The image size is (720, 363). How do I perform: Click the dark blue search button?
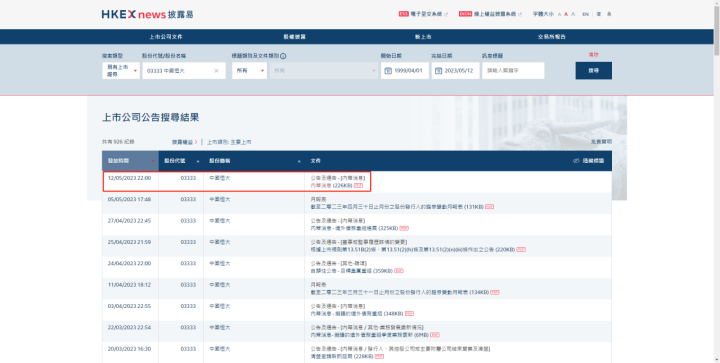(x=594, y=71)
